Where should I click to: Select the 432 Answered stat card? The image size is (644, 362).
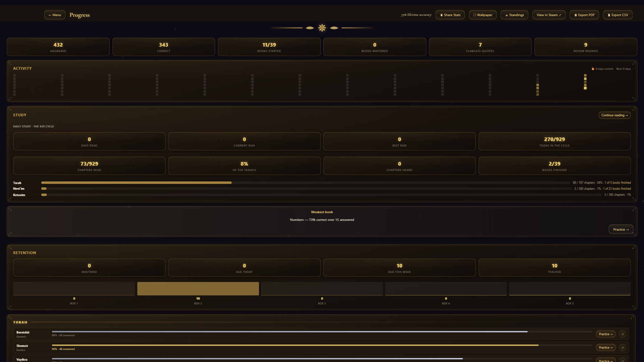58,47
